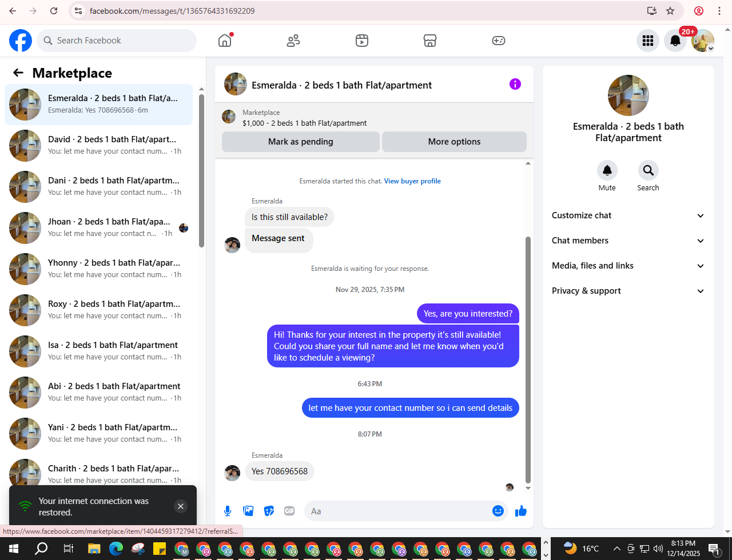This screenshot has height=560, width=732.
Task: Open Dani's conversation in the list
Action: pyautogui.click(x=98, y=187)
